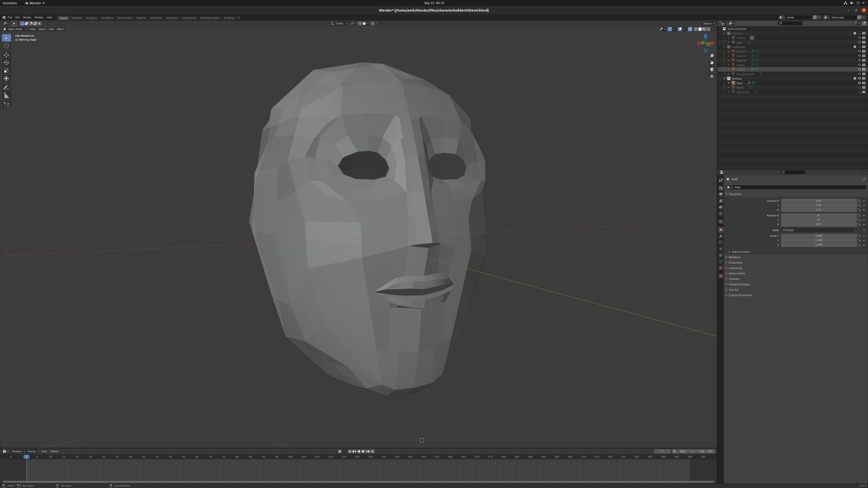Select the Measure tool
Screen dimensions: 868x488
(x=6, y=96)
